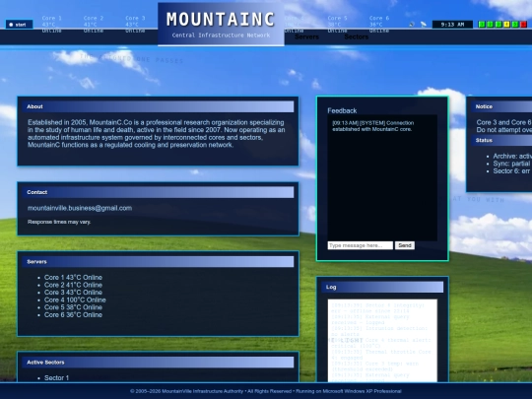Select 'Core 6 36°C Online' list item

73,315
